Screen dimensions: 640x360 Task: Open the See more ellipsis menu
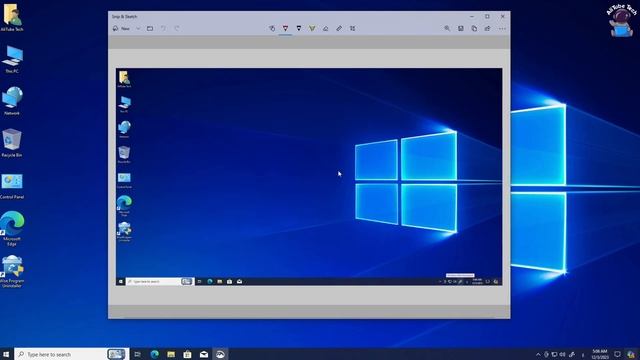pos(502,29)
